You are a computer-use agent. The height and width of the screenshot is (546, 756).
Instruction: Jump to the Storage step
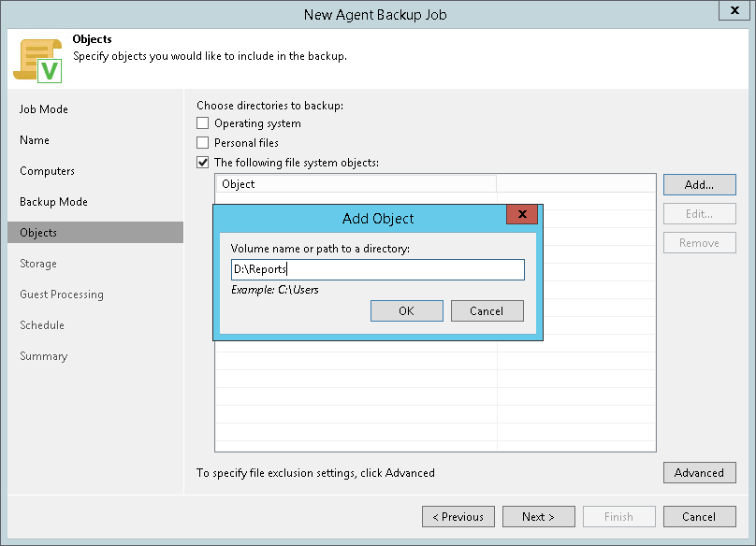coord(38,264)
